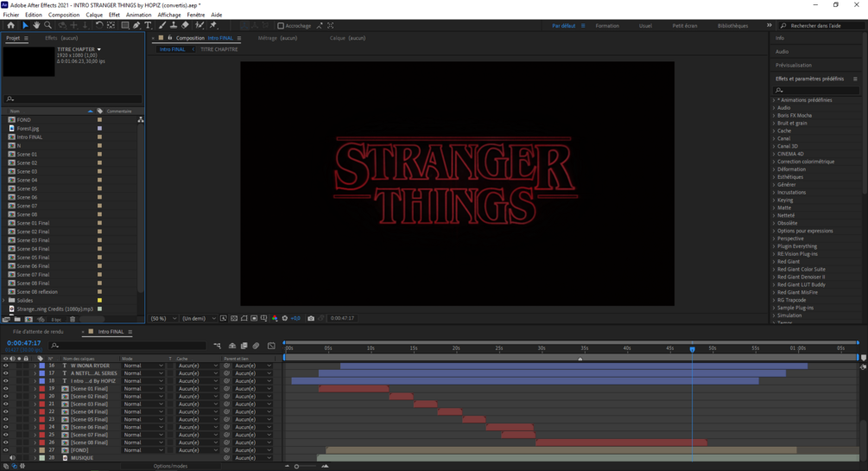This screenshot has height=471, width=868.
Task: Select the Roto Brush tool
Action: point(200,25)
